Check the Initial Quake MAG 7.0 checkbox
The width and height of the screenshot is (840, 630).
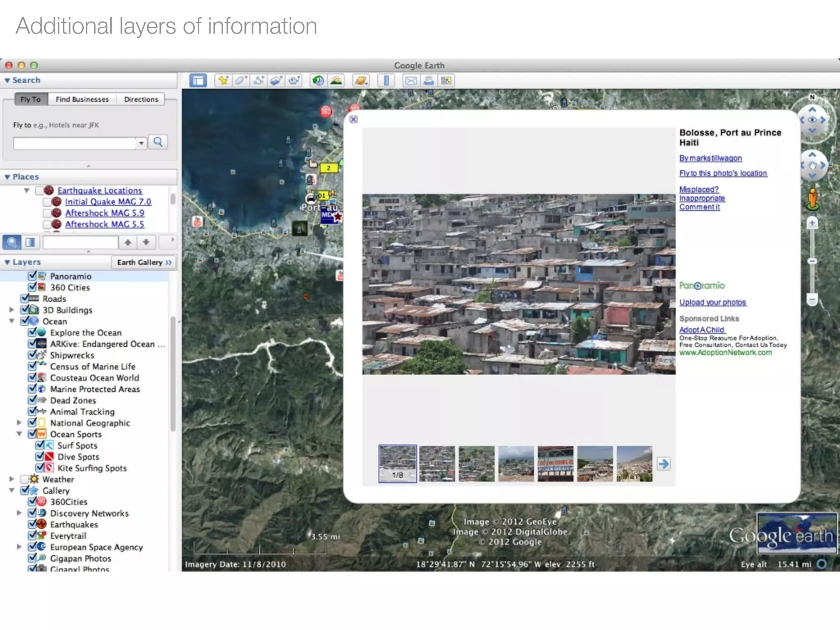pyautogui.click(x=47, y=202)
